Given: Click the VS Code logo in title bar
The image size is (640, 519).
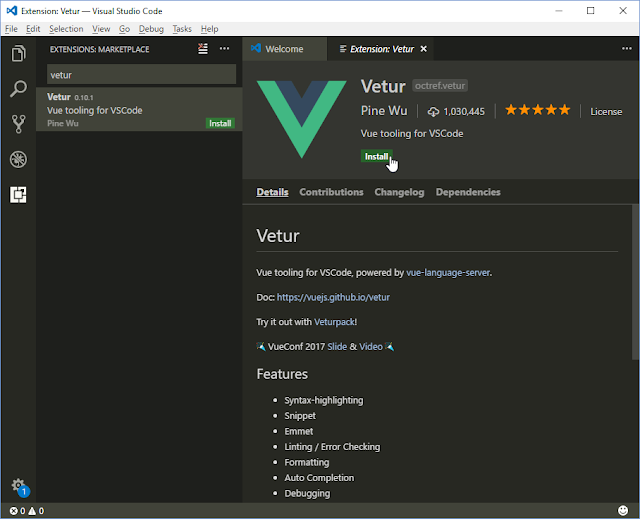Looking at the screenshot, I should 11,11.
